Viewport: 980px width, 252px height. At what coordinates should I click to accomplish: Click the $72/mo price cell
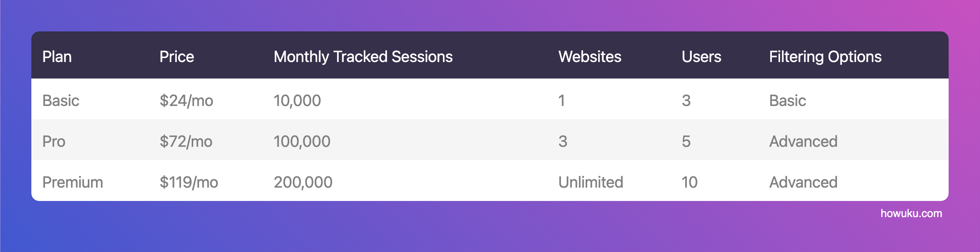click(x=186, y=142)
